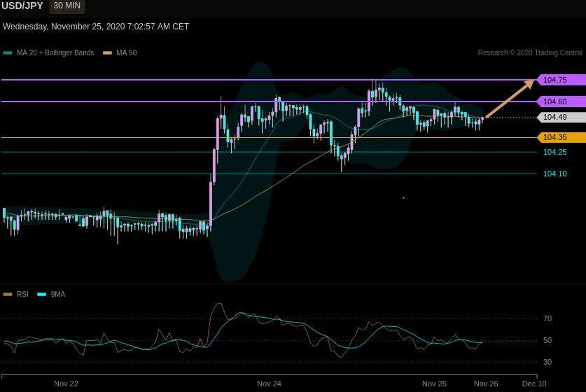Click the RSI legend color swatch
The image size is (586, 392).
[x=8, y=295]
